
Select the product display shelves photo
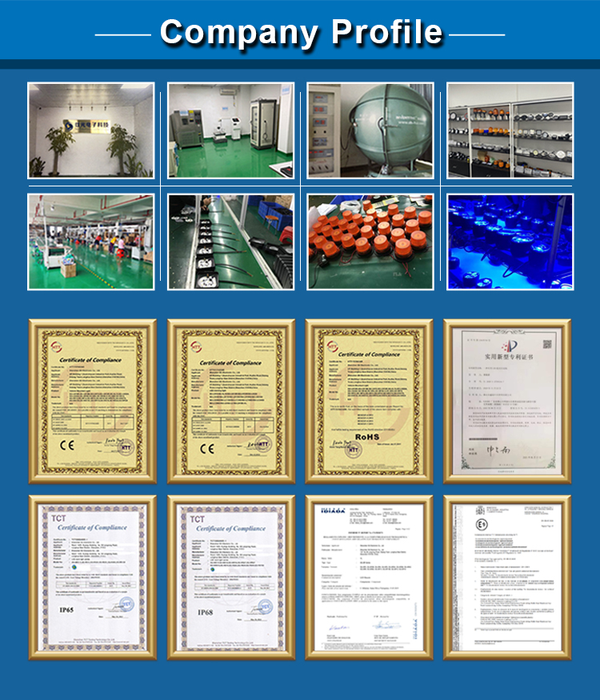click(x=510, y=130)
